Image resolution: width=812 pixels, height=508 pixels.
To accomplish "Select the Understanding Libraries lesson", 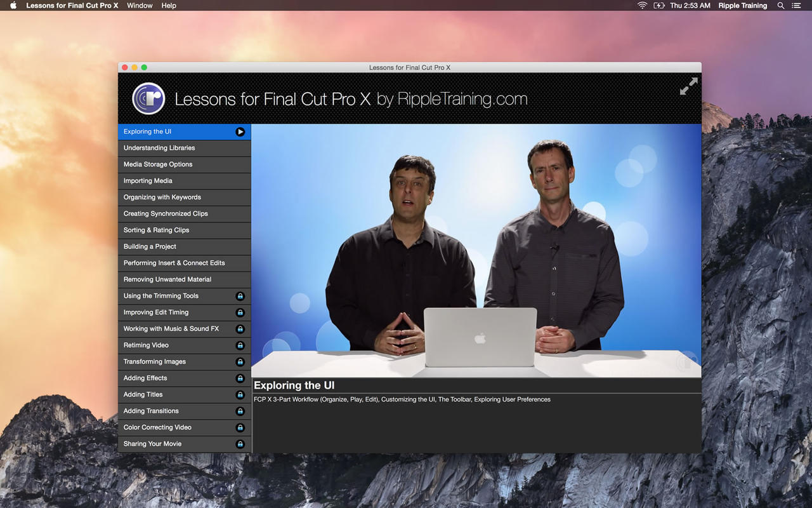I will (x=185, y=148).
